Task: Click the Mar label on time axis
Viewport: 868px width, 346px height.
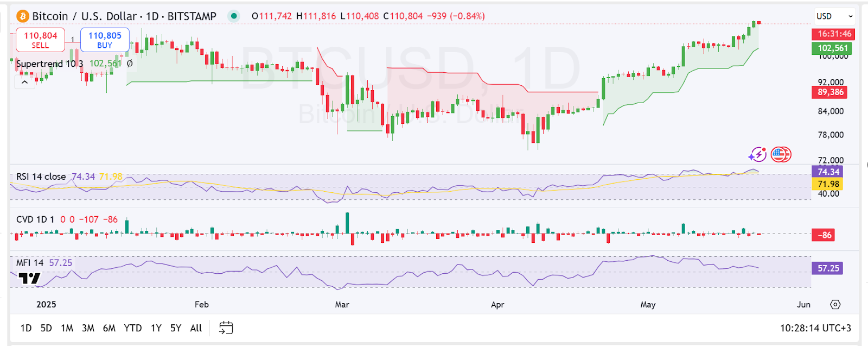Action: click(342, 305)
